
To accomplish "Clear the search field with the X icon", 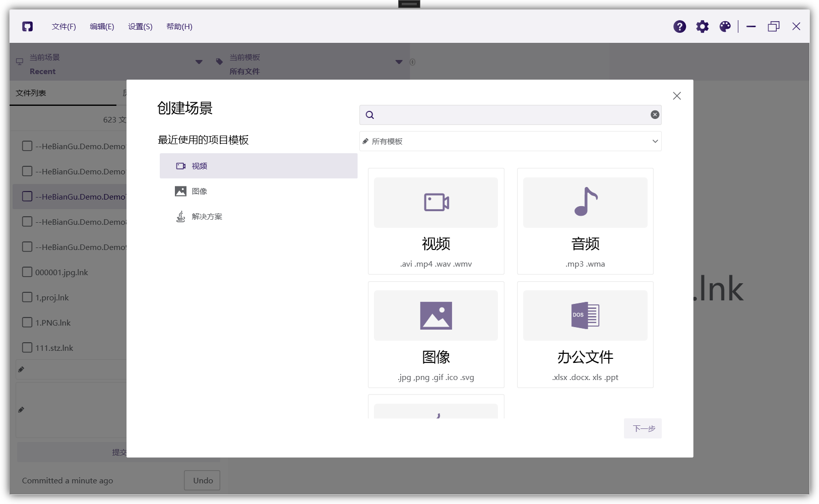I will point(655,115).
